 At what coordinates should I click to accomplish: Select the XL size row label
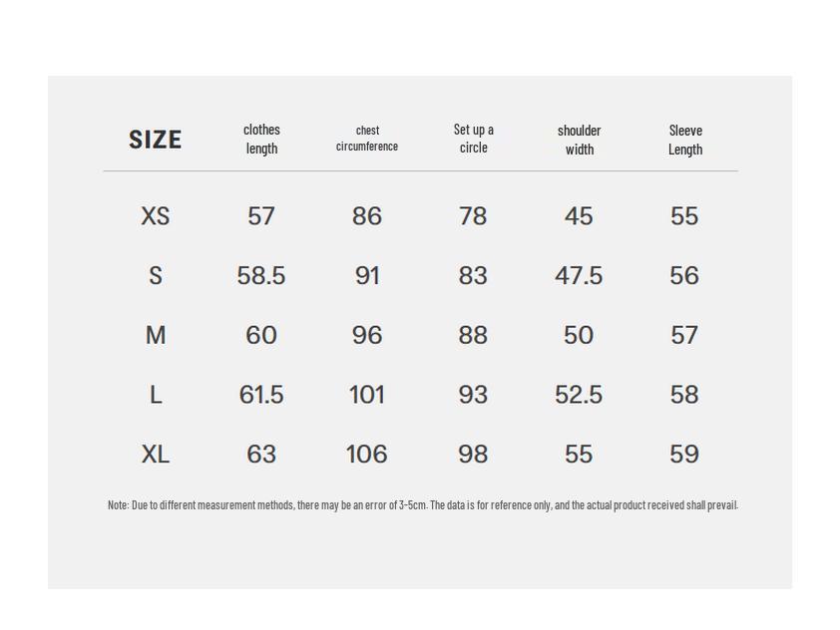[x=155, y=455]
